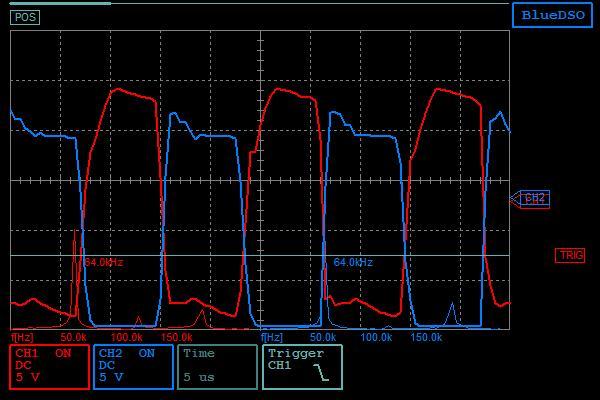This screenshot has width=600, height=400.
Task: Click the red 64.0kHz frequency label
Action: [x=104, y=263]
